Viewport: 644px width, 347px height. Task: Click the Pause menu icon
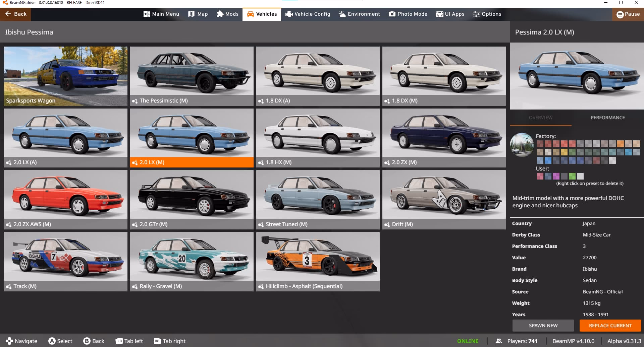[620, 14]
